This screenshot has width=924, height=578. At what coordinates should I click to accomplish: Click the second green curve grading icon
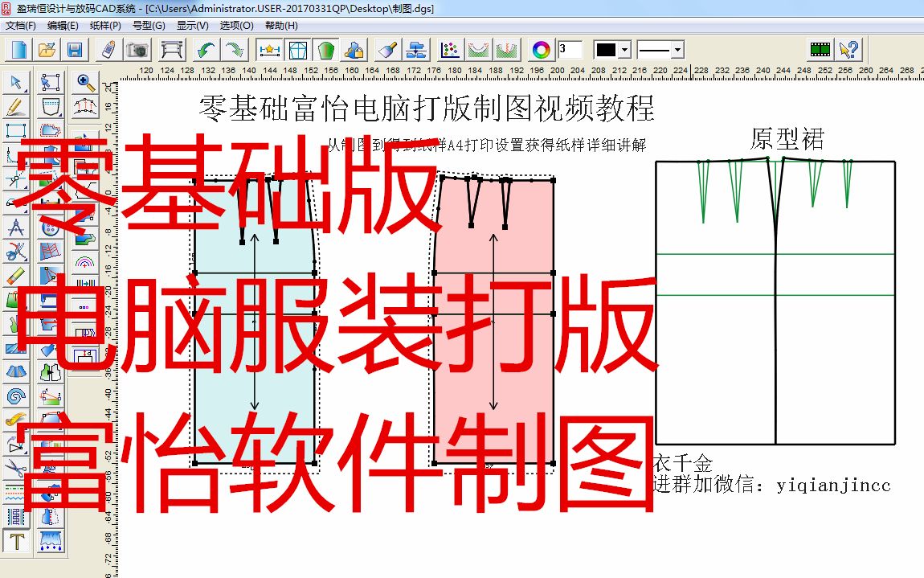pyautogui.click(x=507, y=50)
